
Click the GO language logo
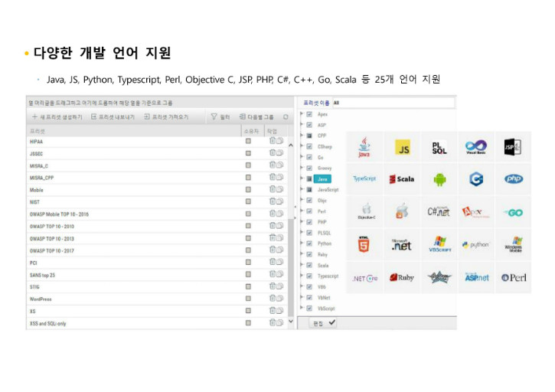tap(514, 213)
